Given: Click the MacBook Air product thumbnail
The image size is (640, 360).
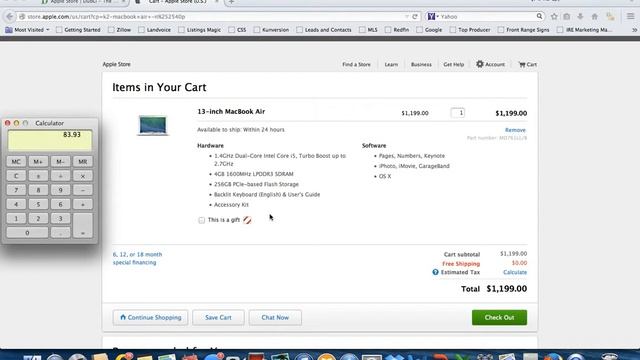Looking at the screenshot, I should tap(153, 125).
